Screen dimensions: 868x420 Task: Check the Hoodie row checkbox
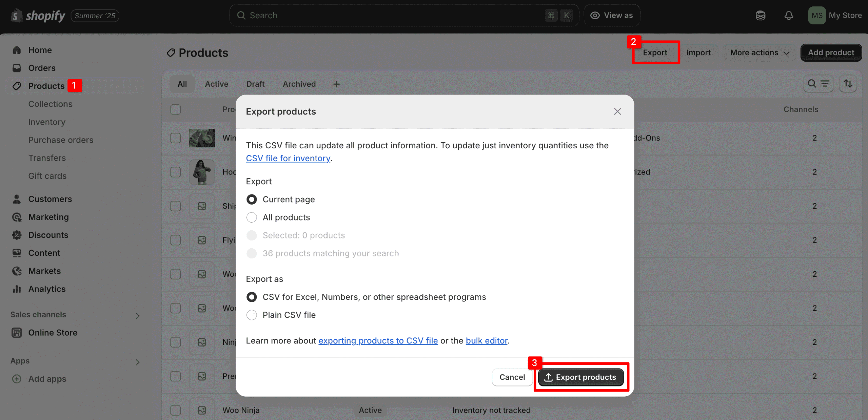[x=175, y=172]
